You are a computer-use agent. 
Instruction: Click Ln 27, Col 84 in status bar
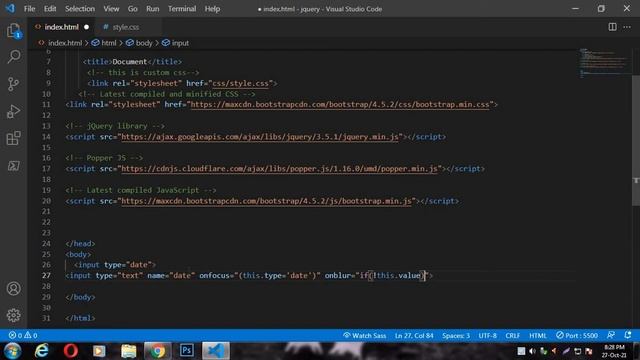[414, 336]
